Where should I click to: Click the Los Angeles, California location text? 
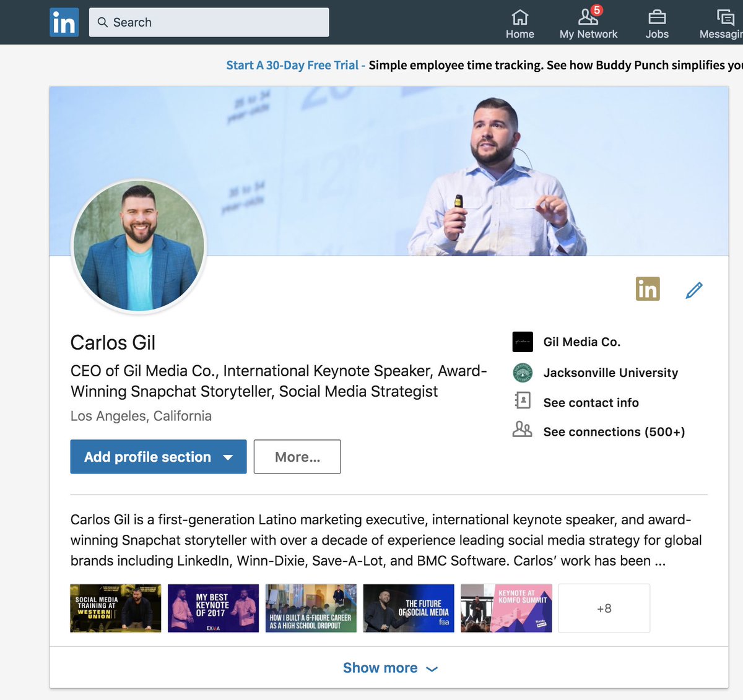pos(141,416)
